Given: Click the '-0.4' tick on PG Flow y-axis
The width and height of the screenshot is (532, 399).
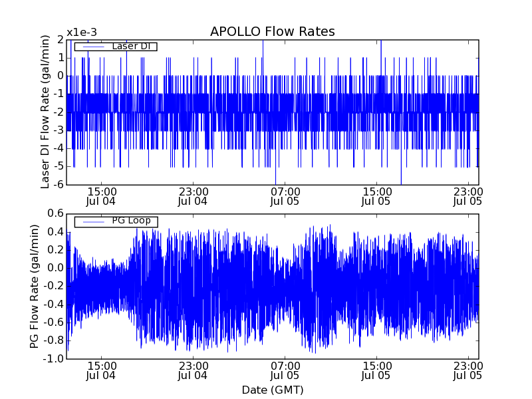Looking at the screenshot, I should pos(54,305).
